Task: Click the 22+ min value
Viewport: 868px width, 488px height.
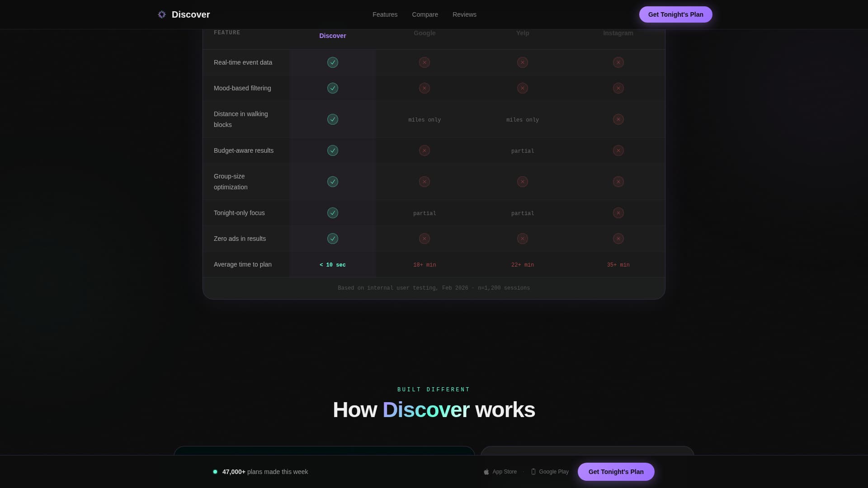Action: pyautogui.click(x=523, y=265)
